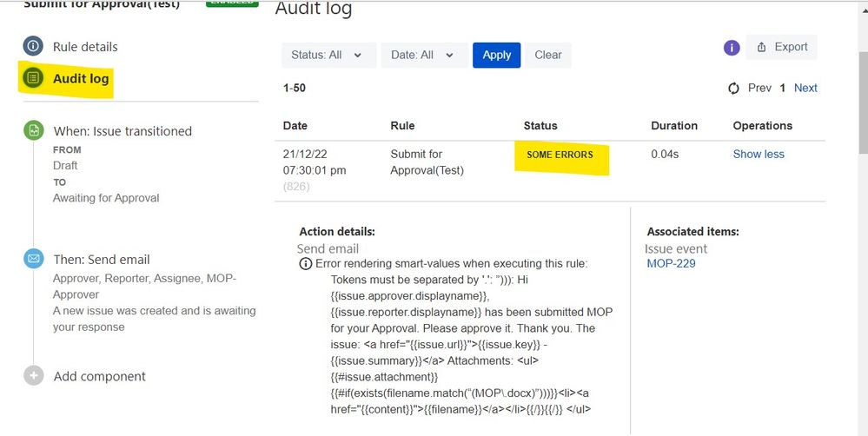This screenshot has width=868, height=436.
Task: Open the MOP-229 issue link
Action: (x=671, y=263)
